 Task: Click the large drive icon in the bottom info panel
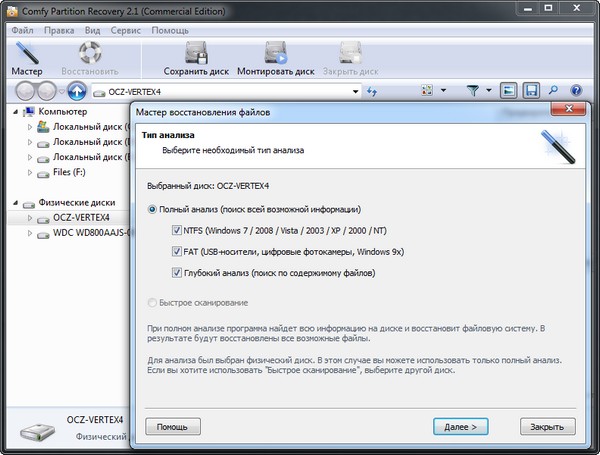pos(38,432)
